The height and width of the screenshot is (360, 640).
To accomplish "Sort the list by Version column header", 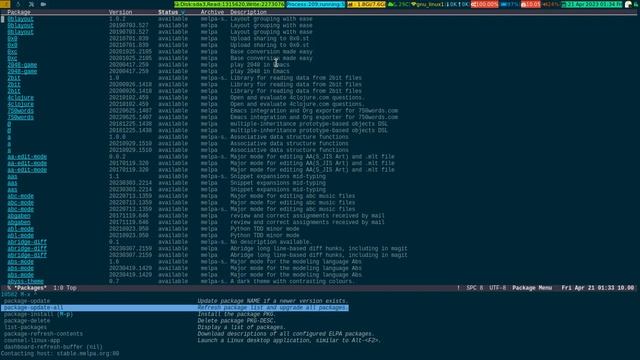I will [120, 12].
